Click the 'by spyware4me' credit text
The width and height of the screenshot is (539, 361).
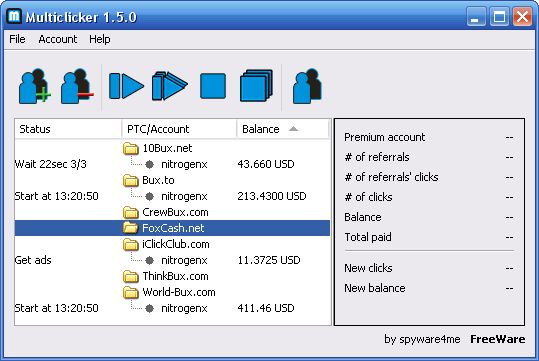pyautogui.click(x=422, y=339)
